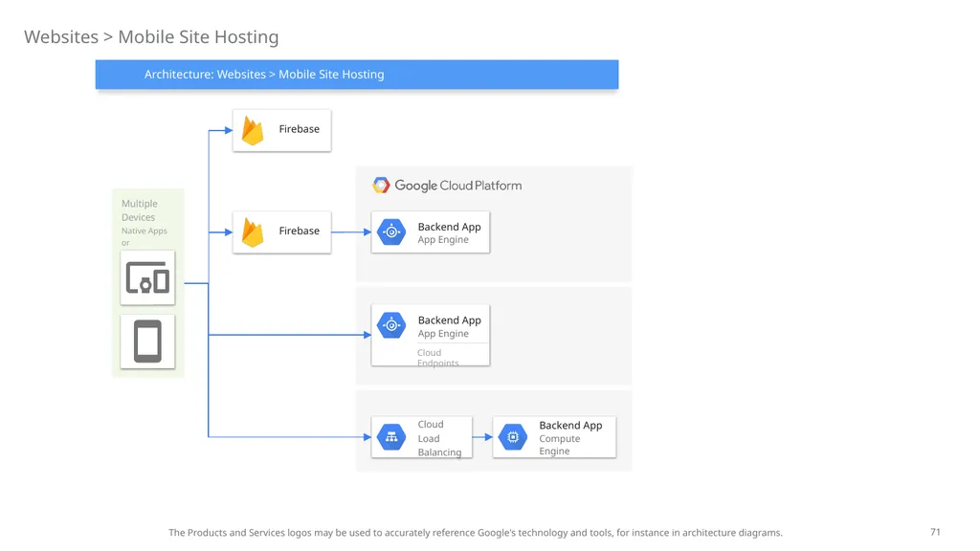Click the Firebase flame icon linked to Backend App
The width and height of the screenshot is (980, 551).
coord(253,232)
